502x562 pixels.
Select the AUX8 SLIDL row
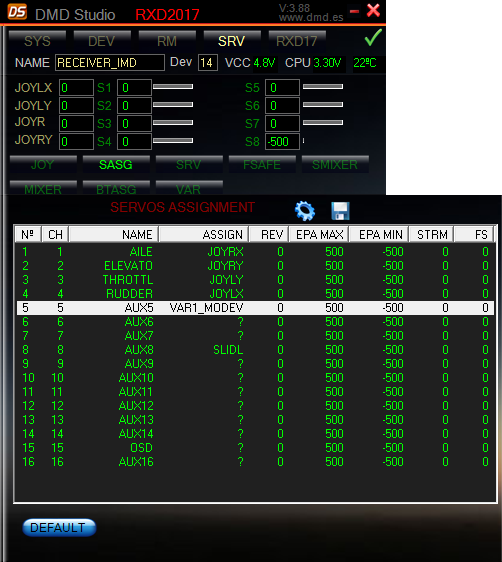[x=255, y=349]
